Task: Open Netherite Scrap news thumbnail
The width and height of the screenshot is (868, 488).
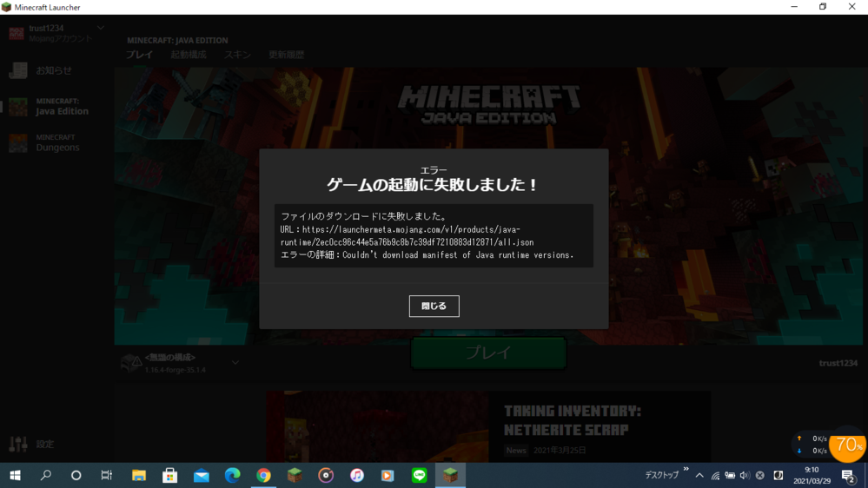Action: click(x=378, y=426)
